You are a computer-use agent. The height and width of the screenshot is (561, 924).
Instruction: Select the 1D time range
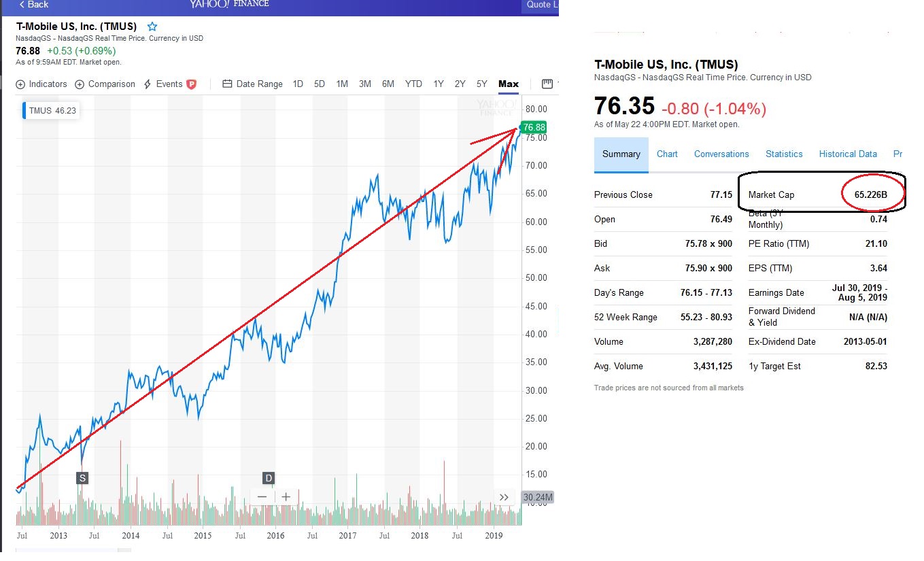tap(298, 84)
